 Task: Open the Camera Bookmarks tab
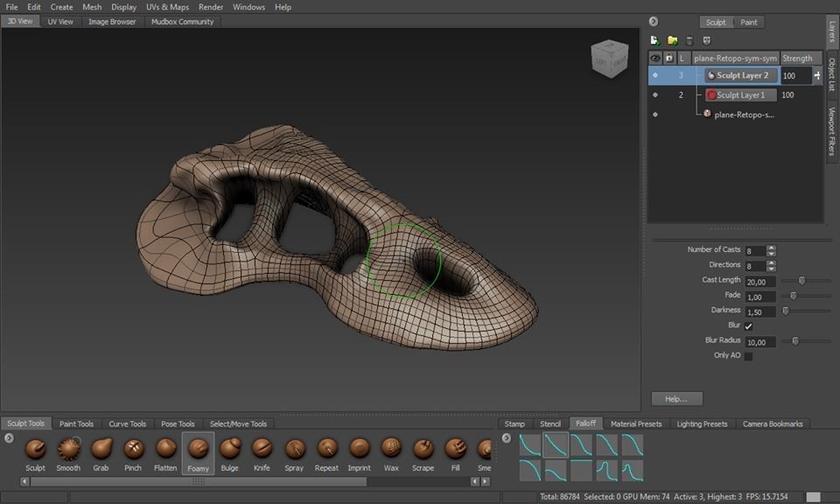click(773, 423)
